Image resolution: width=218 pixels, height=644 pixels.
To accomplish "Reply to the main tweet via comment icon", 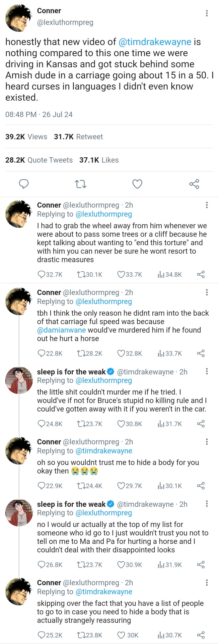I will click(x=23, y=184).
